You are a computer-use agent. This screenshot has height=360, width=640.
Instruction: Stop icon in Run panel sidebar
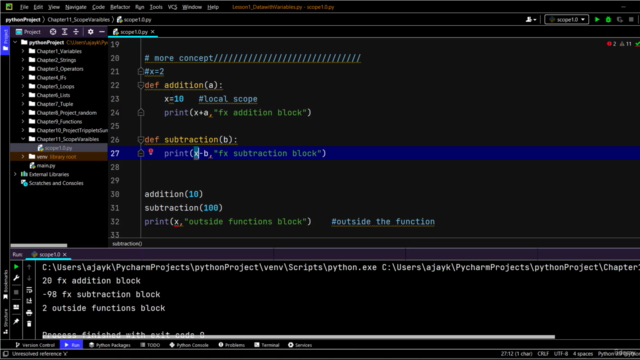click(x=16, y=292)
